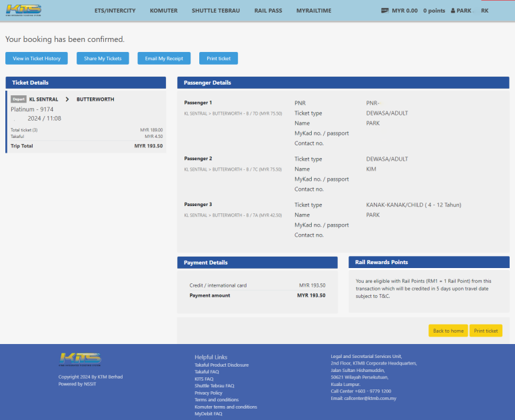
Task: Click the Ticket Details panel header
Action: pos(86,83)
